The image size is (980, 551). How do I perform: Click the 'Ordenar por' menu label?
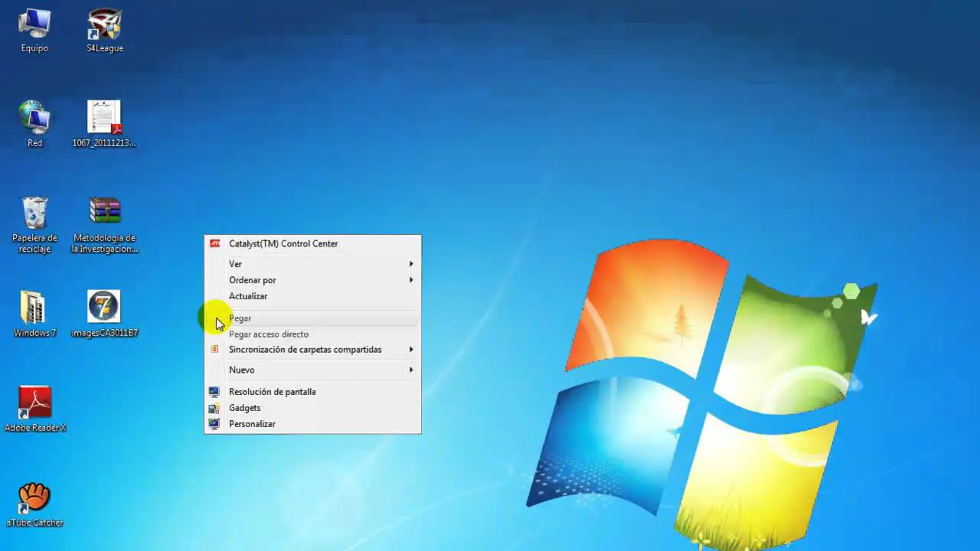(x=253, y=280)
